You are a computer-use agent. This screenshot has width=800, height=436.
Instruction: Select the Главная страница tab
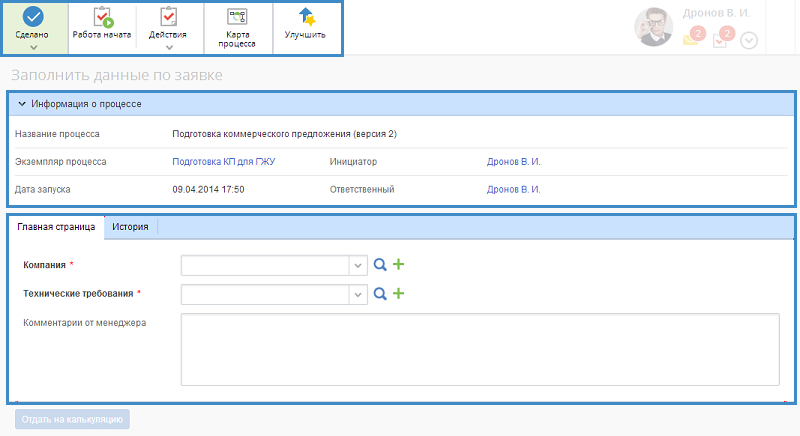tap(56, 227)
